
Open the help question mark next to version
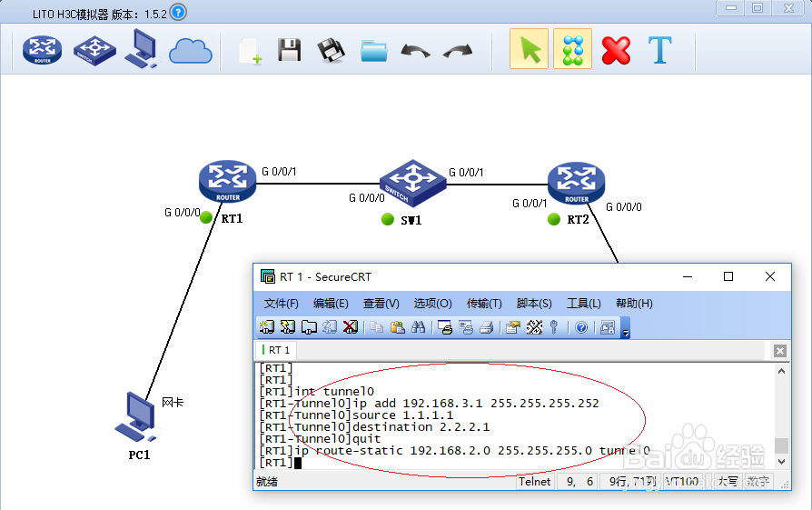[178, 12]
